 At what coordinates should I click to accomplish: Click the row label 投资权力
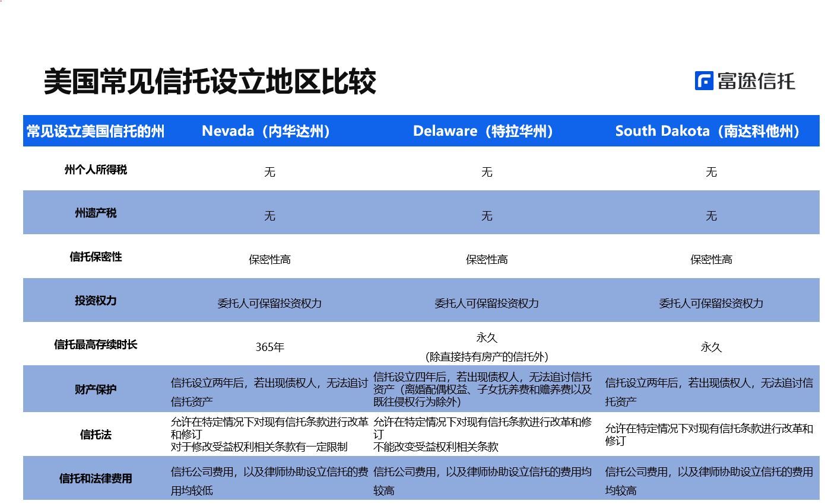point(96,301)
